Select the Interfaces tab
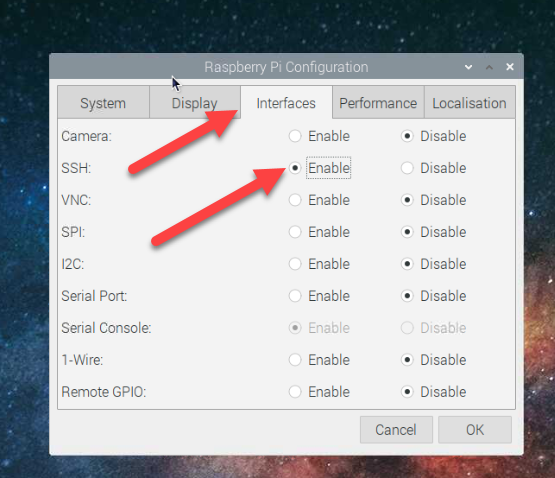 click(286, 103)
